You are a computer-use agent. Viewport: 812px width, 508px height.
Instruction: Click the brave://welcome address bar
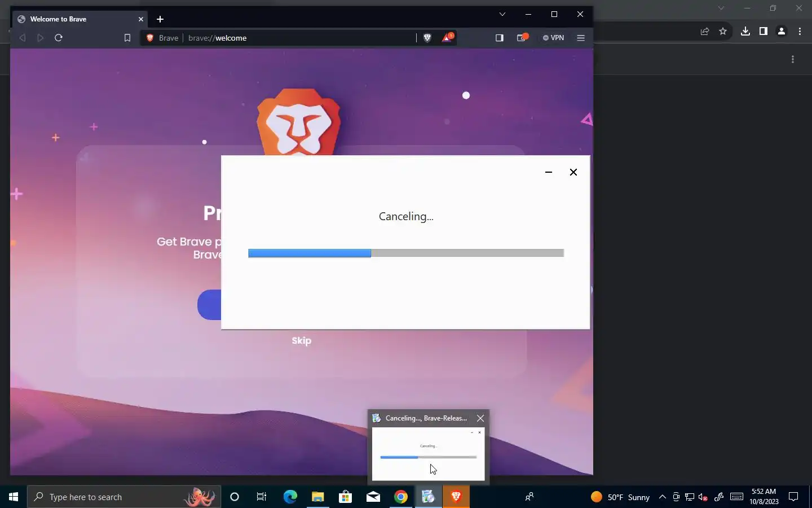299,38
